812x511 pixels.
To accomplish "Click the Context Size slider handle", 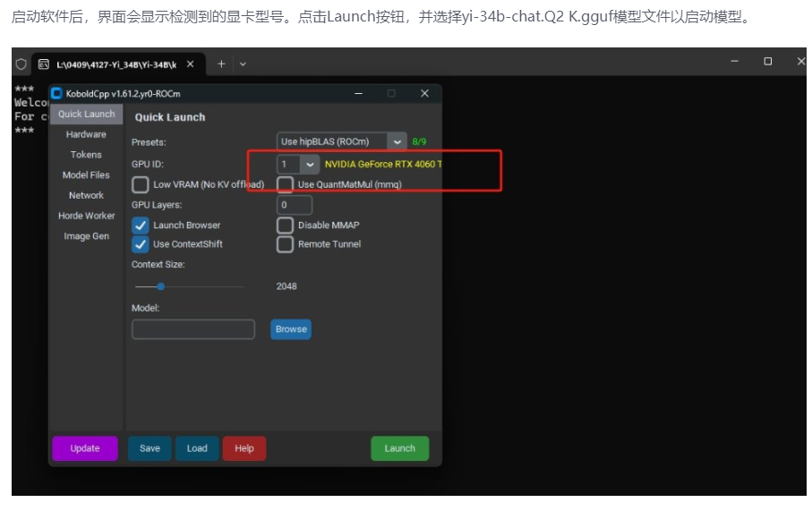I will pyautogui.click(x=160, y=286).
